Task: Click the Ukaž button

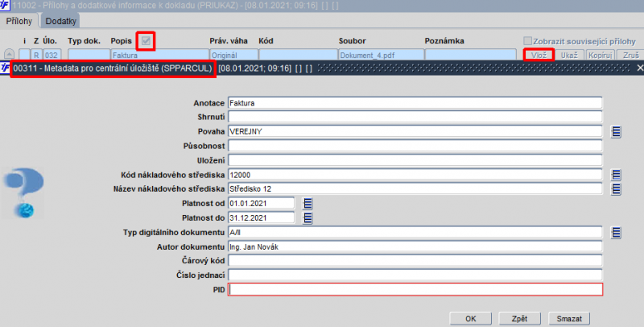Action: pyautogui.click(x=569, y=55)
